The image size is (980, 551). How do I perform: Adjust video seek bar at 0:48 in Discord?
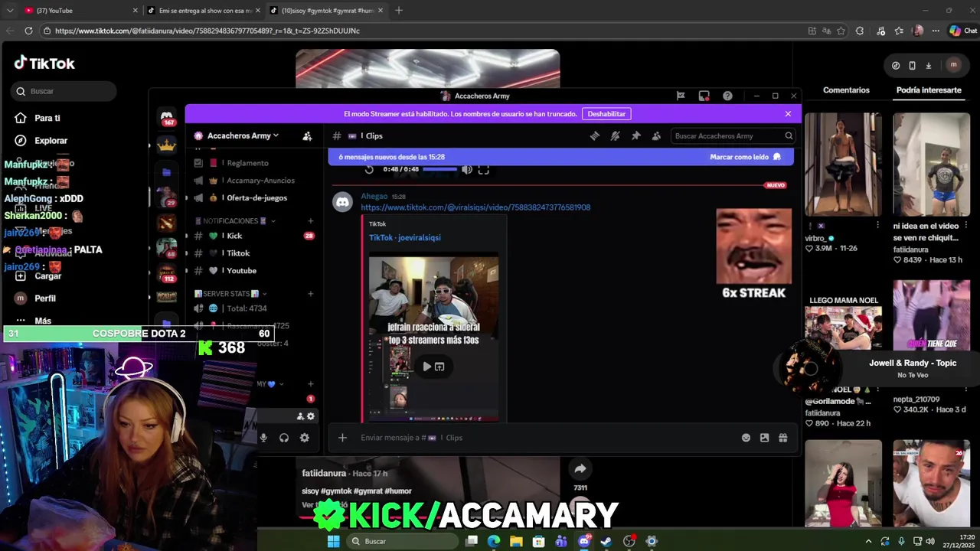tap(439, 169)
